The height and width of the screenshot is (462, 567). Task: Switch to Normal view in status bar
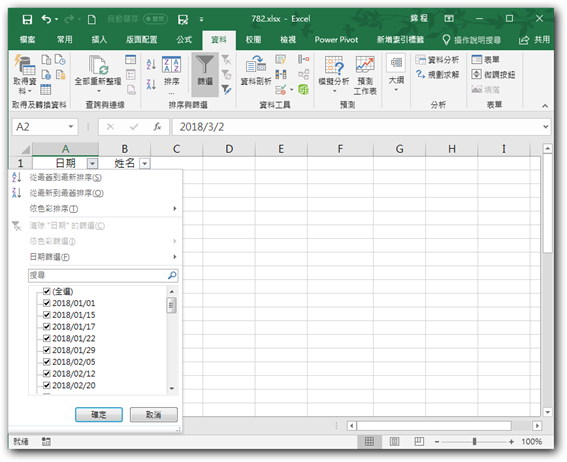point(369,441)
